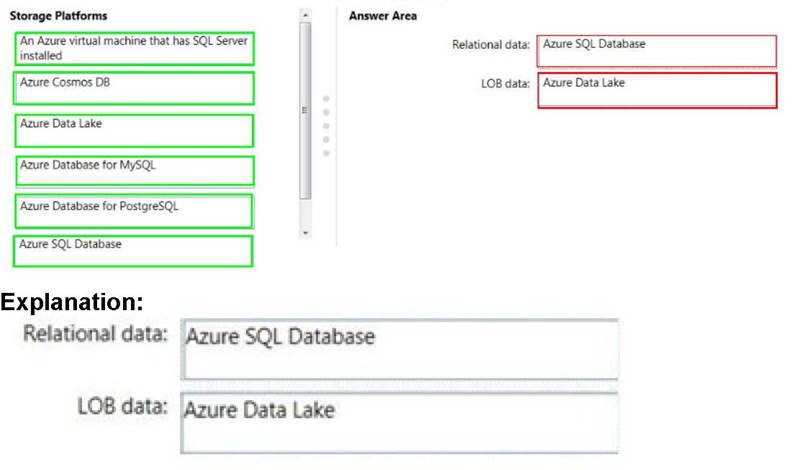Click the Answer Area heading
The height and width of the screenshot is (470, 800).
point(383,16)
